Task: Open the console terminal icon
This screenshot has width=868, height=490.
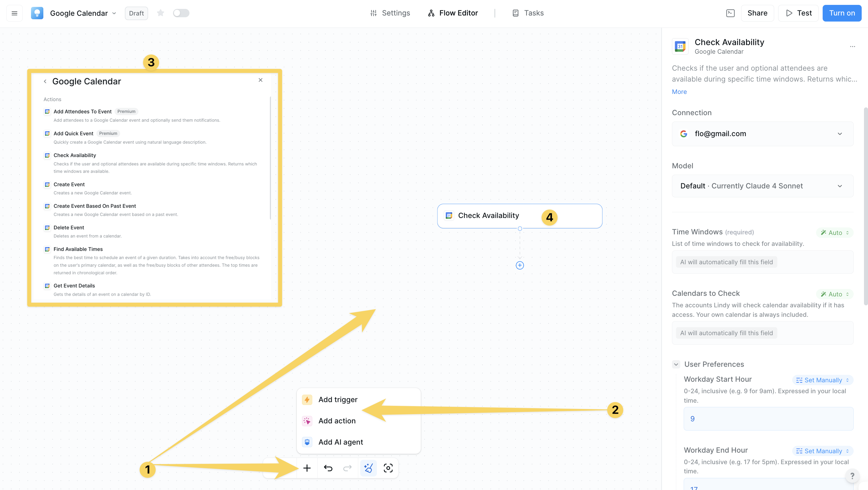Action: (730, 13)
